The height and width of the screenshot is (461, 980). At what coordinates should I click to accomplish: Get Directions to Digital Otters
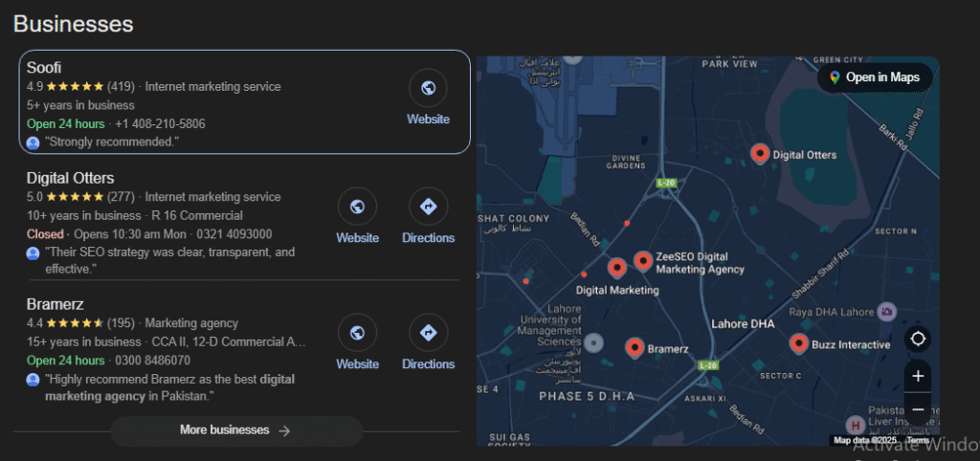click(x=428, y=207)
